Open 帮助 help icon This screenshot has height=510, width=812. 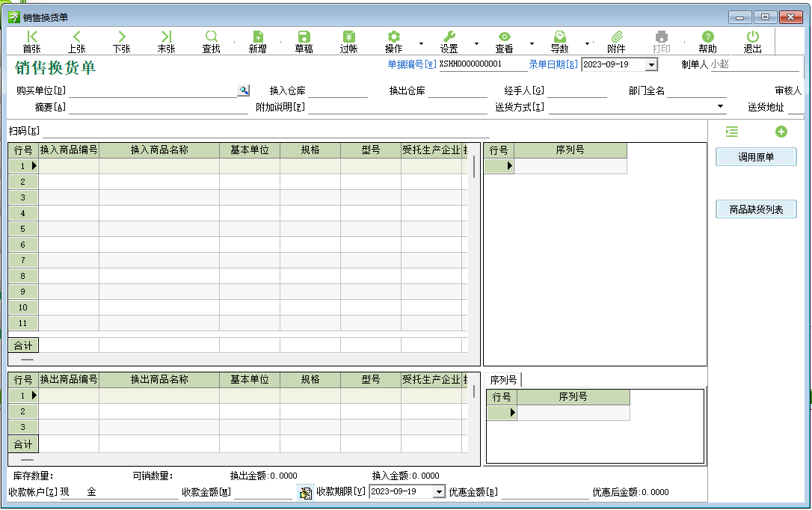[707, 42]
